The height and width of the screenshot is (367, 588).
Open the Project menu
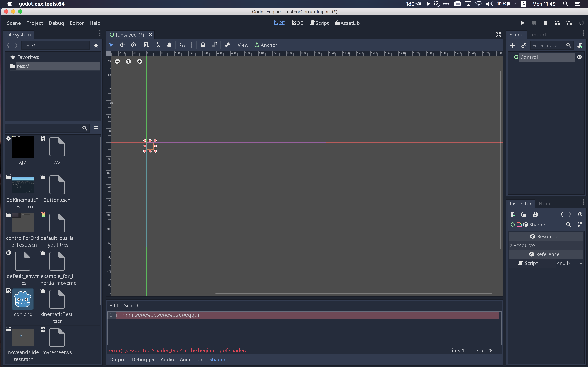pos(34,23)
